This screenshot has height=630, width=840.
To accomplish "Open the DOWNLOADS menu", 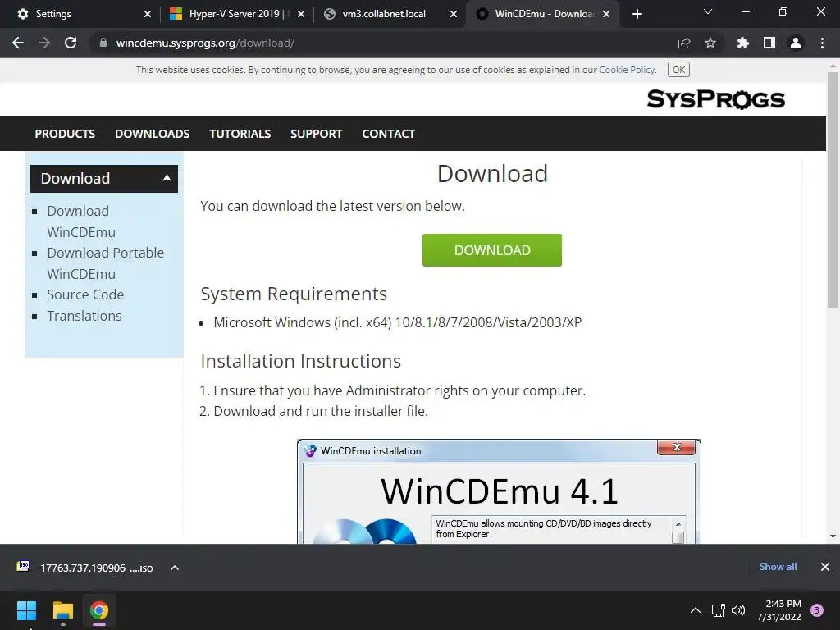I will [152, 134].
